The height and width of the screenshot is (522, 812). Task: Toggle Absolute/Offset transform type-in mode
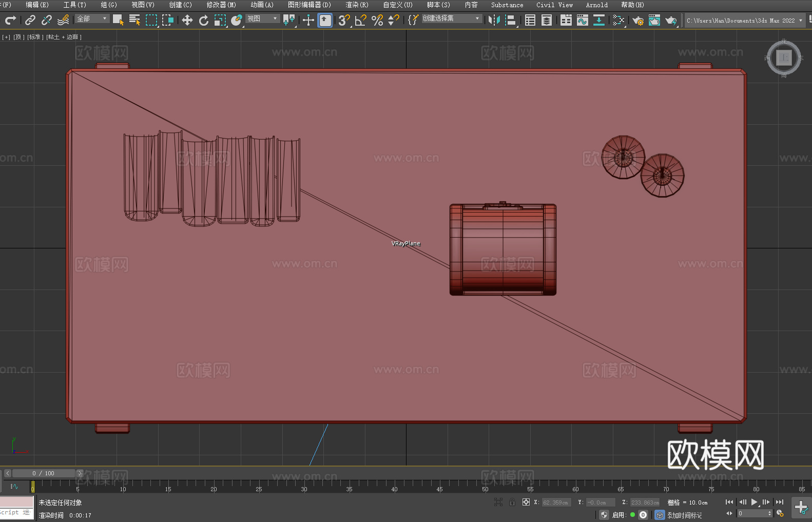tap(526, 502)
